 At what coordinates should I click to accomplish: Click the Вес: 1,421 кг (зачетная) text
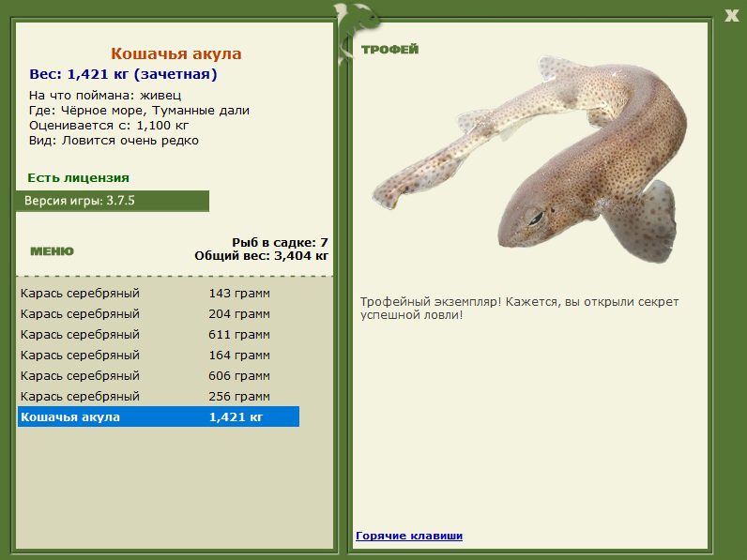123,74
